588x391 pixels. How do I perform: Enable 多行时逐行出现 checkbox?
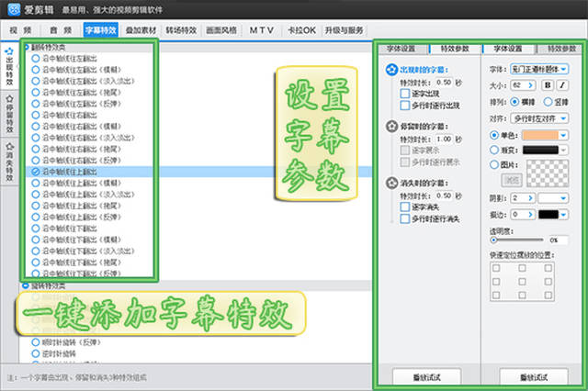click(405, 106)
